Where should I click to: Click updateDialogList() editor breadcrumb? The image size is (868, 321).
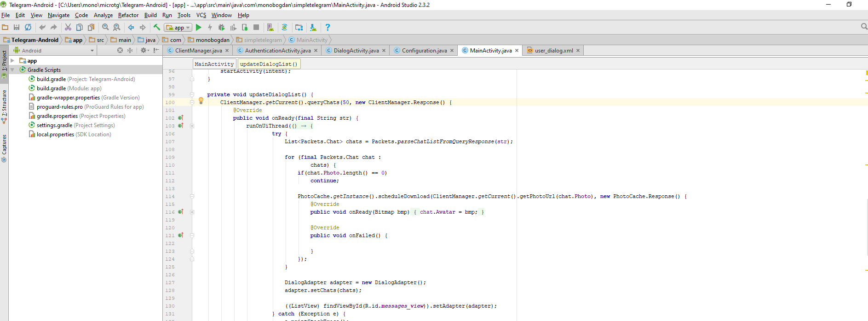tap(269, 64)
